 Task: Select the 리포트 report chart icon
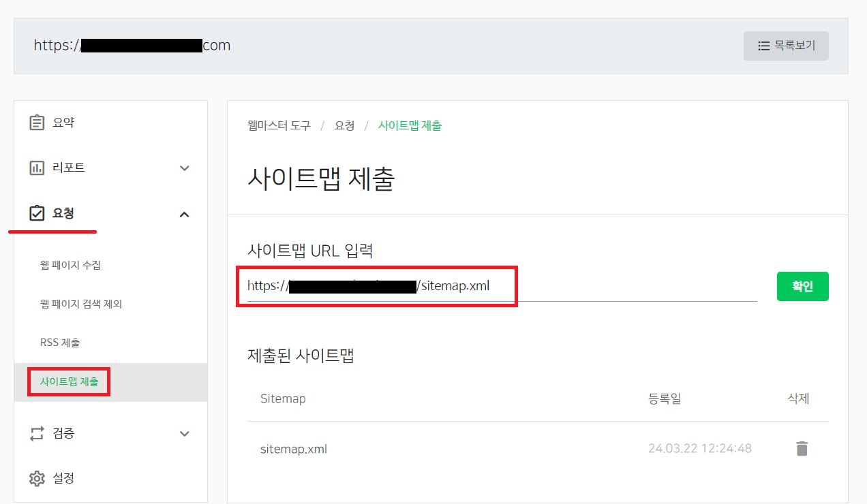pos(36,168)
